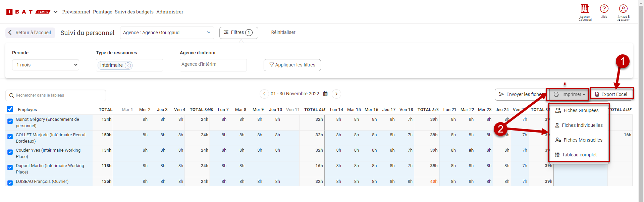Uncheck the Guinot Grégory row checkbox
The width and height of the screenshot is (644, 202).
point(10,121)
